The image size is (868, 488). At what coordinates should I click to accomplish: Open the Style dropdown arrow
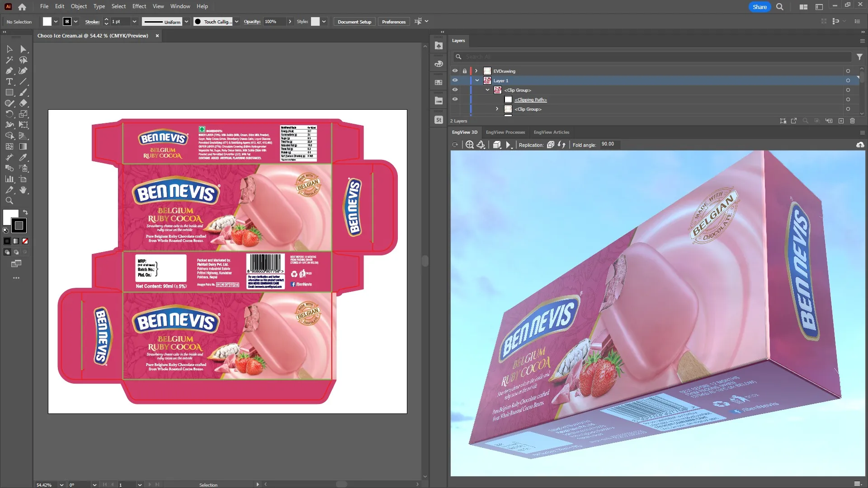tap(324, 22)
